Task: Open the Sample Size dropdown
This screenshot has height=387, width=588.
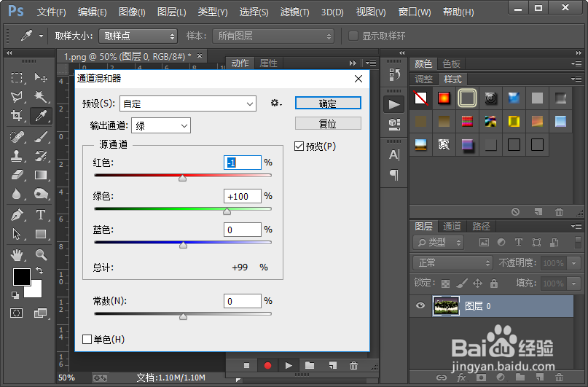Action: pos(138,36)
